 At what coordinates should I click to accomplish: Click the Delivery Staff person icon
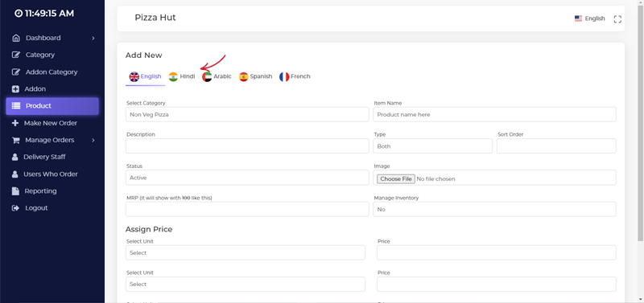pos(14,157)
